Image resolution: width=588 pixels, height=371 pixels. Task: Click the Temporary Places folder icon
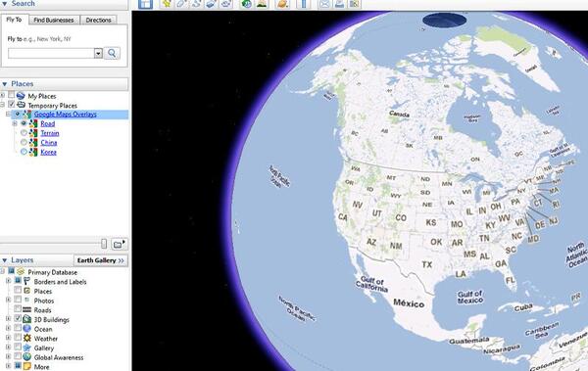(x=21, y=105)
